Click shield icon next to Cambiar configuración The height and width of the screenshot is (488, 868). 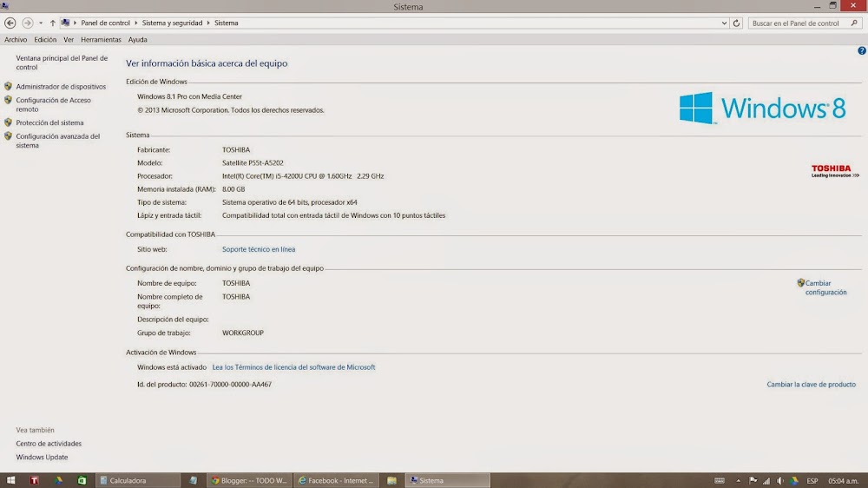tap(800, 283)
